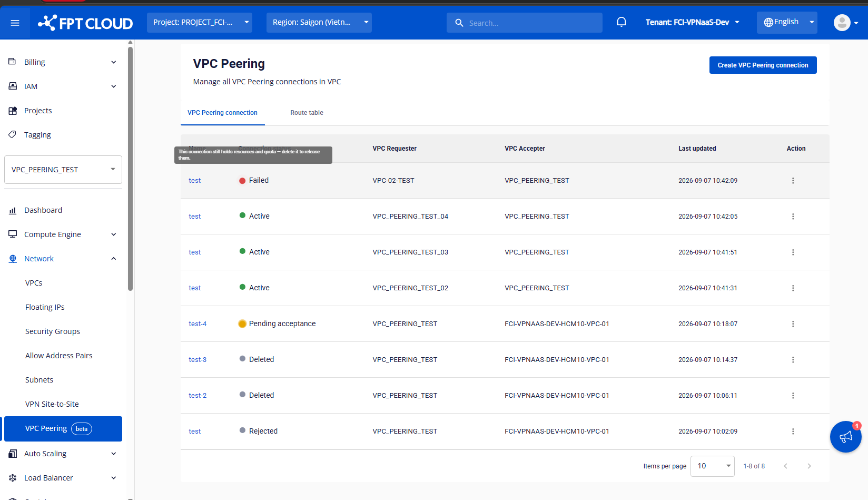This screenshot has width=868, height=500.
Task: Open action menu for test-4 row
Action: (793, 324)
